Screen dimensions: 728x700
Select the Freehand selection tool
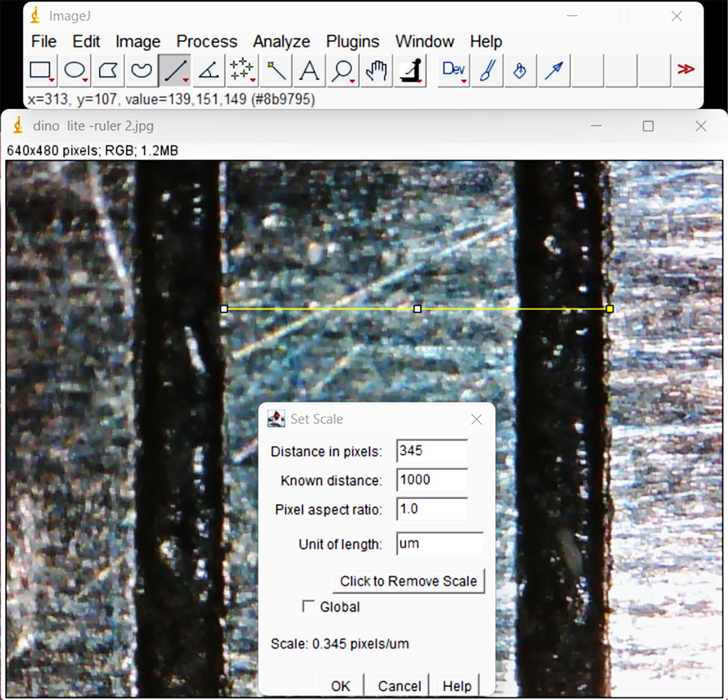(x=141, y=70)
